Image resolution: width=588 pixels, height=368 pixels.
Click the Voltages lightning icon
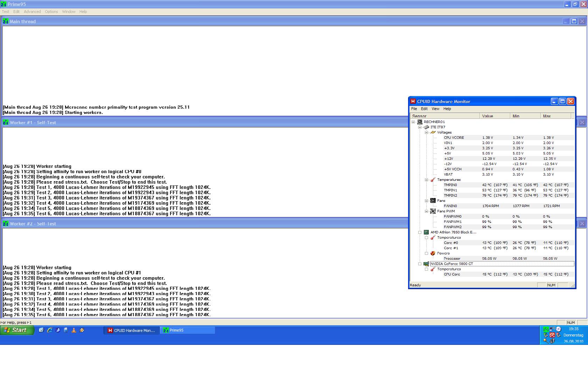pos(433,132)
